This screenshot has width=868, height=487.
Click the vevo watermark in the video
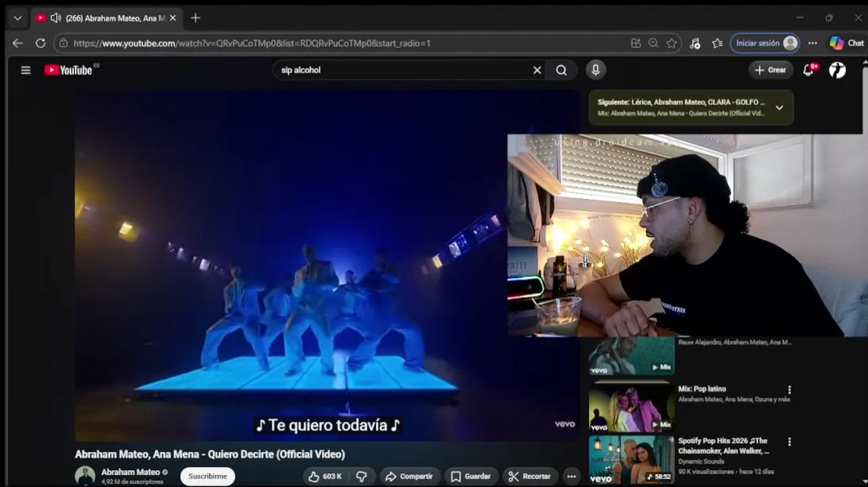564,424
